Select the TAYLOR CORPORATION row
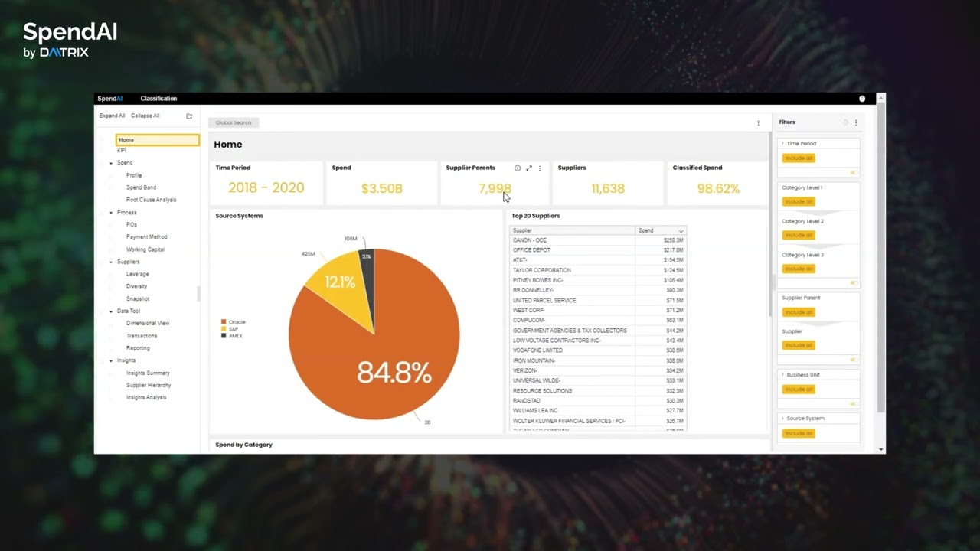The height and width of the screenshot is (551, 980). [598, 270]
